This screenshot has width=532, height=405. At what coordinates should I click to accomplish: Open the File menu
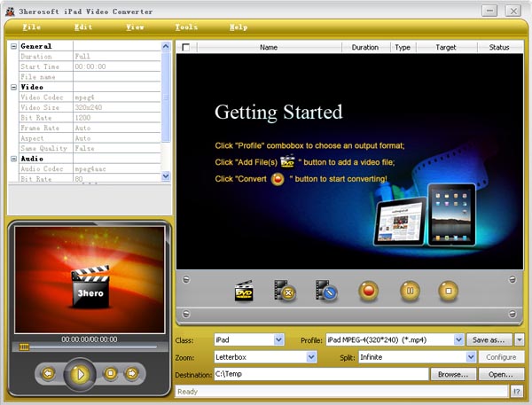click(32, 27)
